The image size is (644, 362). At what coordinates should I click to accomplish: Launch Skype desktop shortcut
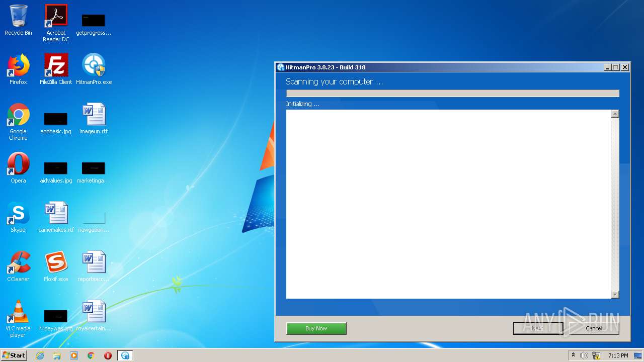click(18, 217)
